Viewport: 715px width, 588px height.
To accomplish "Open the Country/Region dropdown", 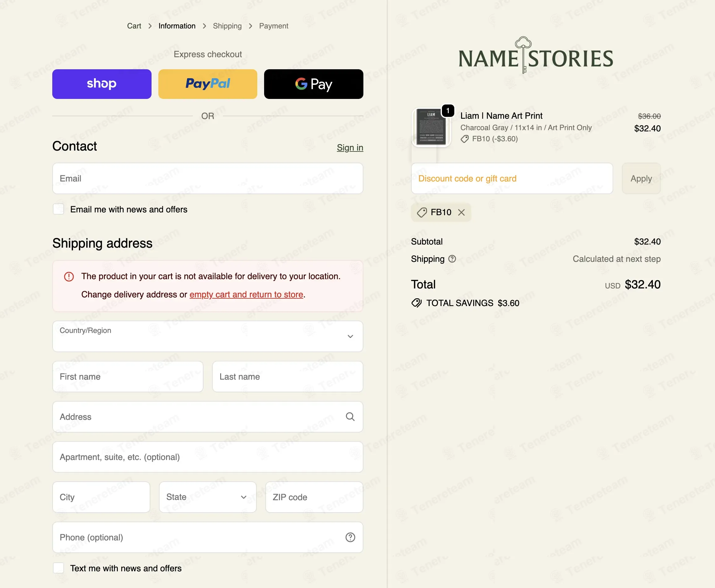I will point(208,336).
